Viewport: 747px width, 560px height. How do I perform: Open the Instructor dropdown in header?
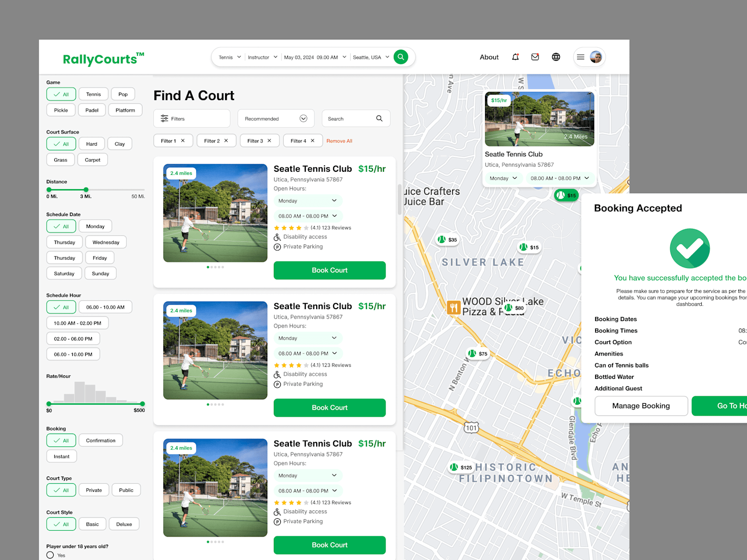262,57
